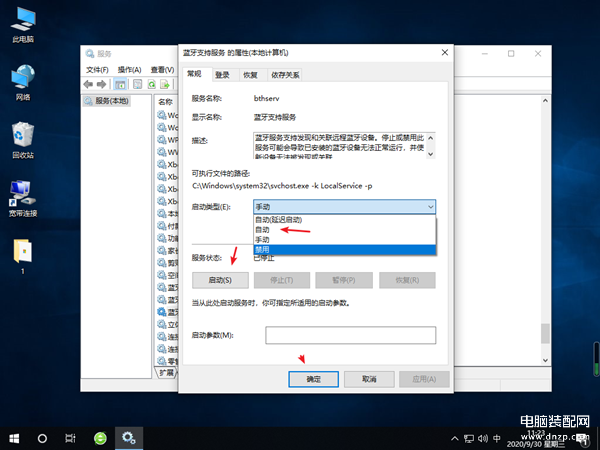The height and width of the screenshot is (450, 600).
Task: Open Task View from the taskbar
Action: coord(70,438)
